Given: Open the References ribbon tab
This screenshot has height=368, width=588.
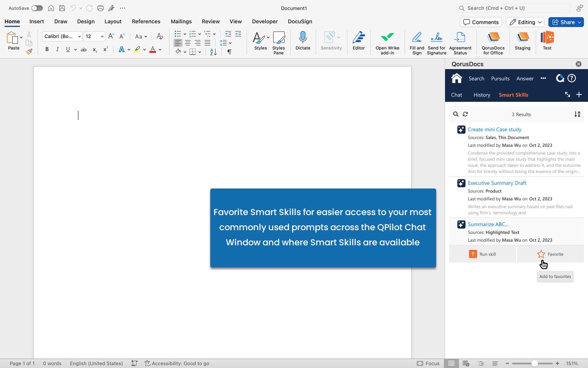Looking at the screenshot, I should point(146,21).
